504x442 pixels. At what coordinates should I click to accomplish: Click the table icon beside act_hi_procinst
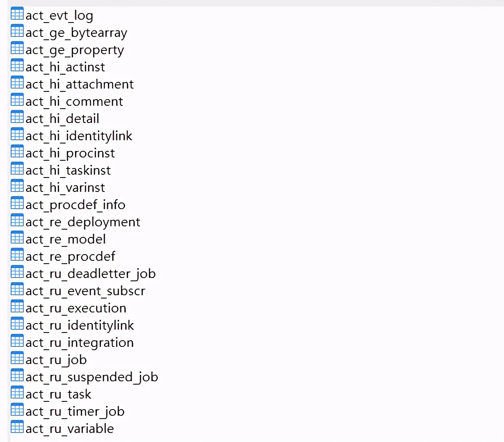[17, 152]
